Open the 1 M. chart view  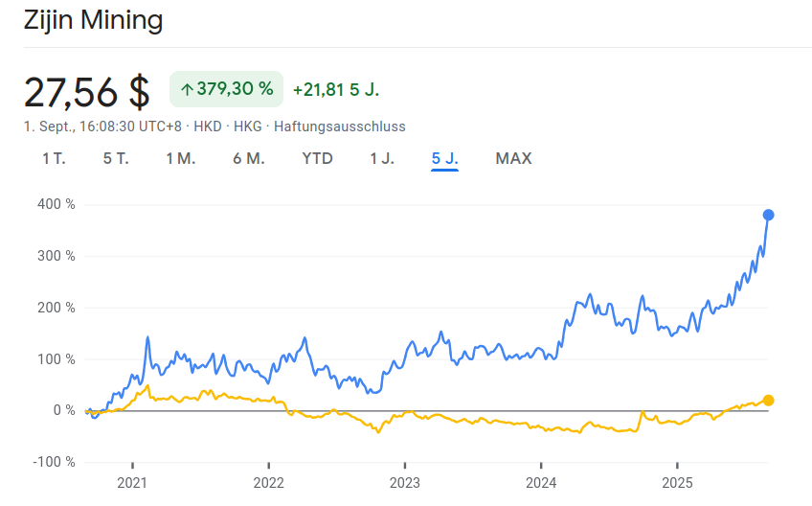pos(180,158)
